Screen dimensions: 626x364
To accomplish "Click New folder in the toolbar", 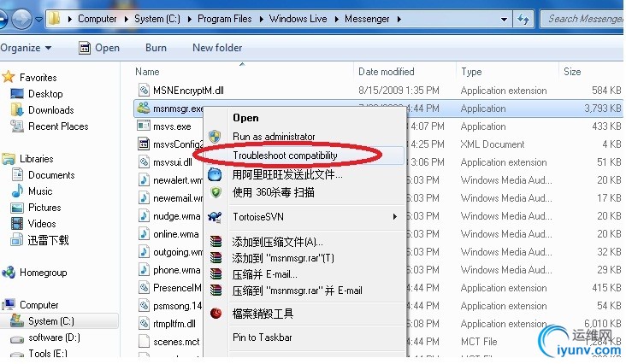I will coord(217,48).
